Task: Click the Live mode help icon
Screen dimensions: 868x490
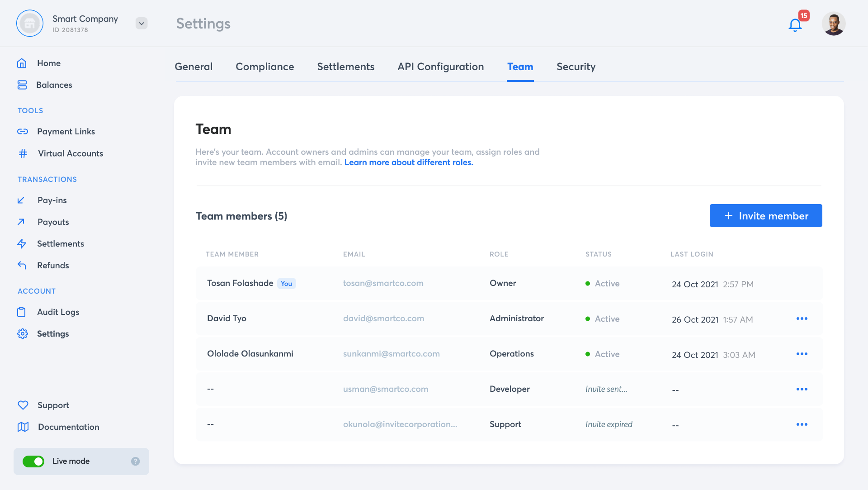Action: [x=135, y=461]
